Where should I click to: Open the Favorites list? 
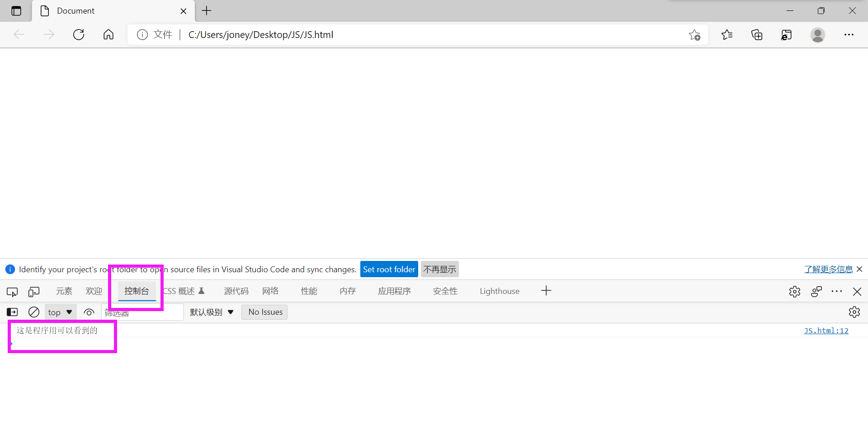[727, 34]
